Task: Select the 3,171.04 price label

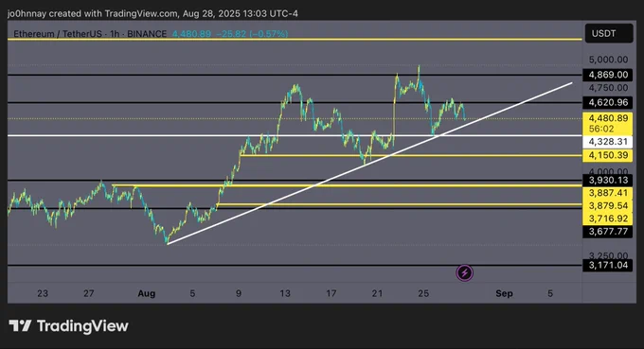Action: pyautogui.click(x=608, y=265)
